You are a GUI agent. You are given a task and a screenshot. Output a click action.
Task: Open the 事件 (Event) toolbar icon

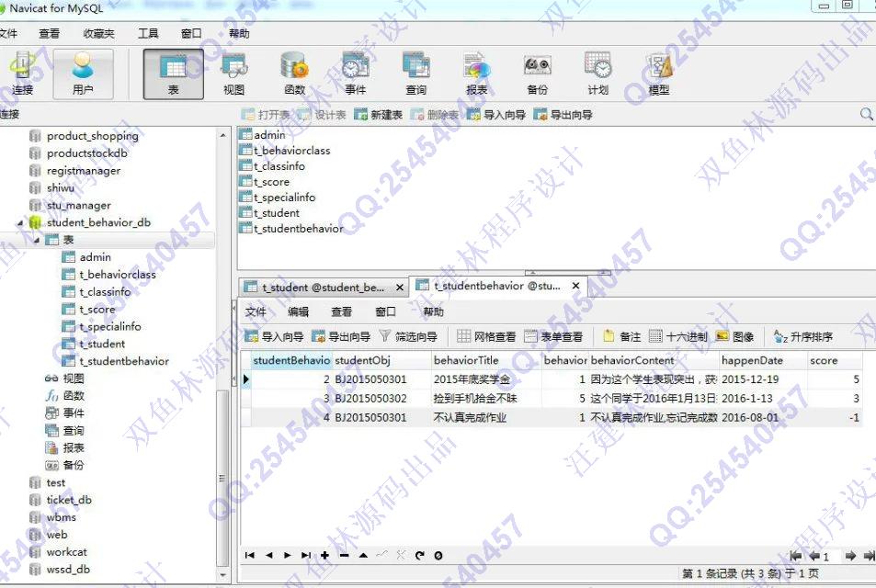(x=356, y=73)
